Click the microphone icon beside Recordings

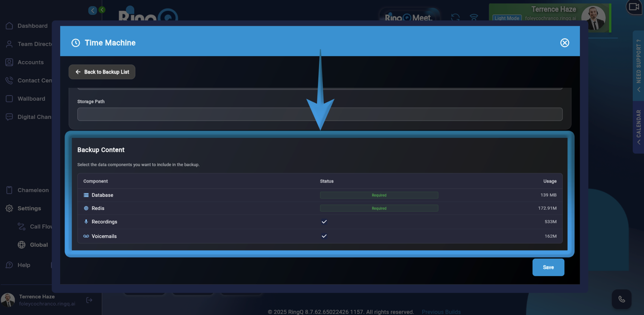tap(85, 222)
